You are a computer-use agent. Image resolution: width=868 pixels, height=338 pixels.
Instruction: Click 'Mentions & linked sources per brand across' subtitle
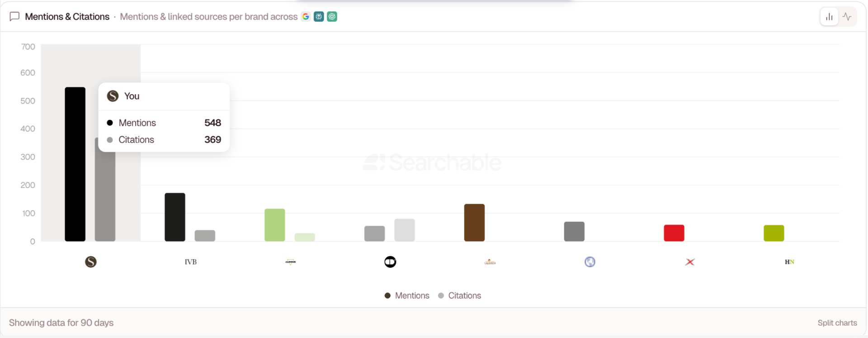click(209, 17)
